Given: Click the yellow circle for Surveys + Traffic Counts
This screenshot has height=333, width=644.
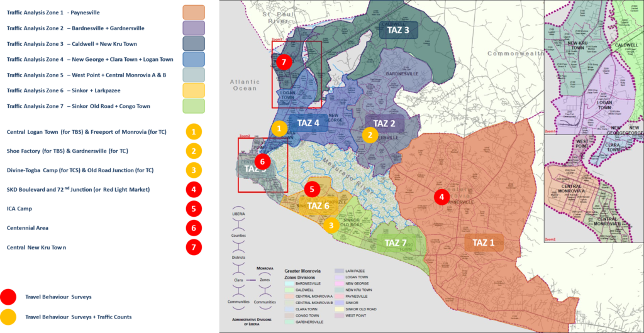Looking at the screenshot, I should pyautogui.click(x=8, y=317).
